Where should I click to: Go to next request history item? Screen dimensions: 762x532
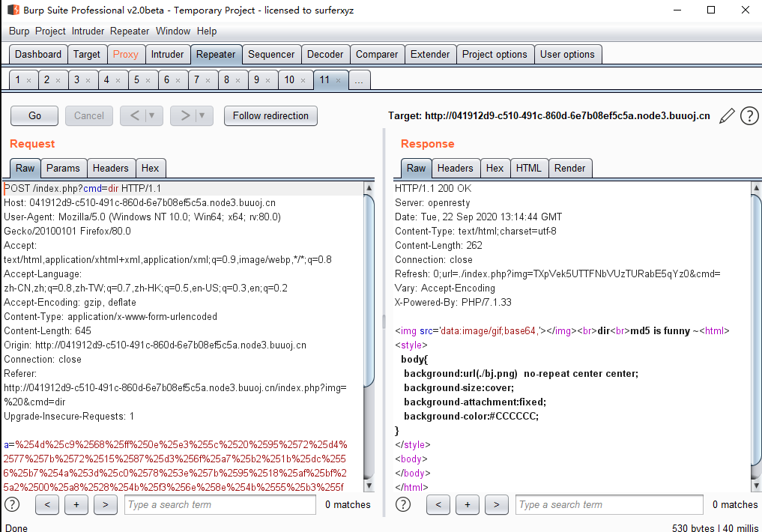click(184, 115)
